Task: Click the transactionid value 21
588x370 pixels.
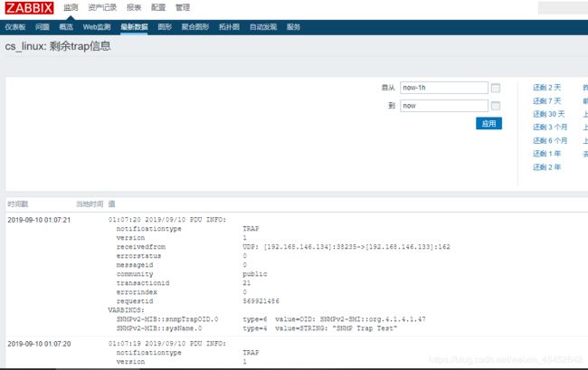Action: click(246, 283)
